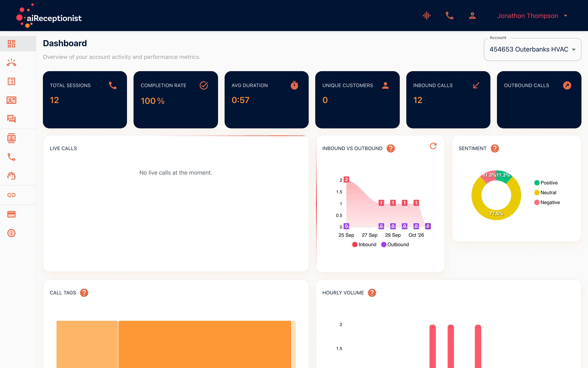Open help for Inbound vs Outbound
588x368 pixels.
click(x=391, y=148)
